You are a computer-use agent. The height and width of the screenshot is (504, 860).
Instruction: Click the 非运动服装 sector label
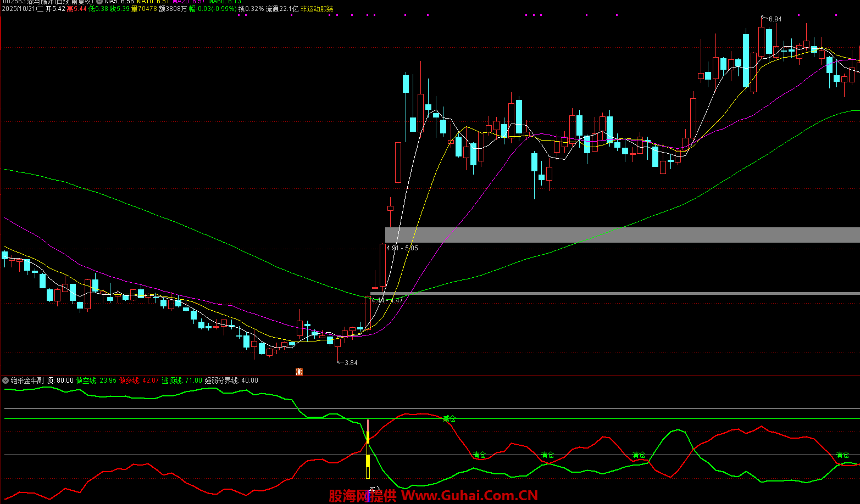coord(317,9)
